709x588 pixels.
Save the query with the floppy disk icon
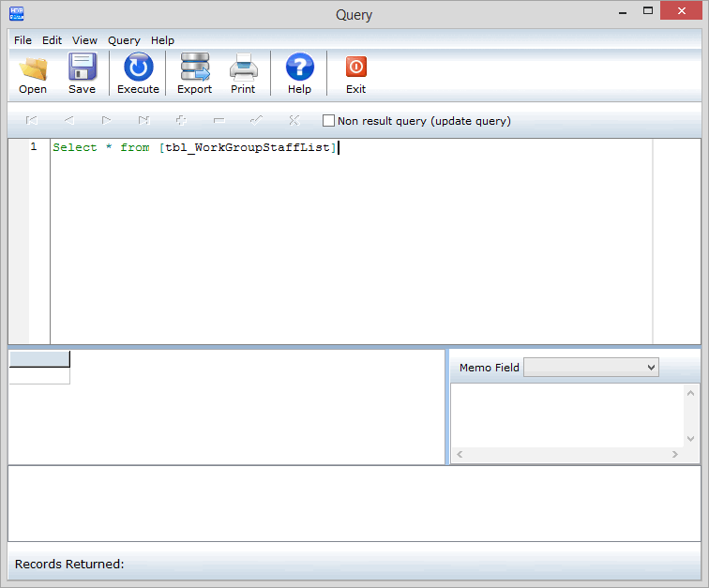82,68
